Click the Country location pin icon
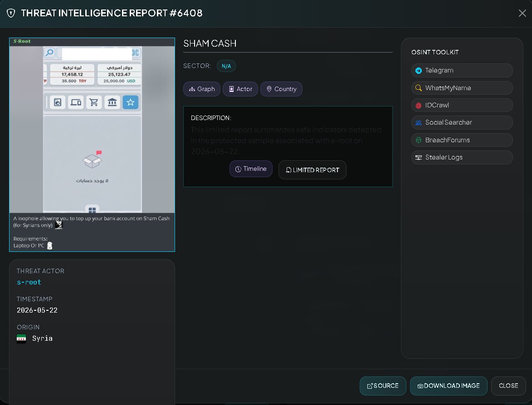532x405 pixels. [269, 89]
